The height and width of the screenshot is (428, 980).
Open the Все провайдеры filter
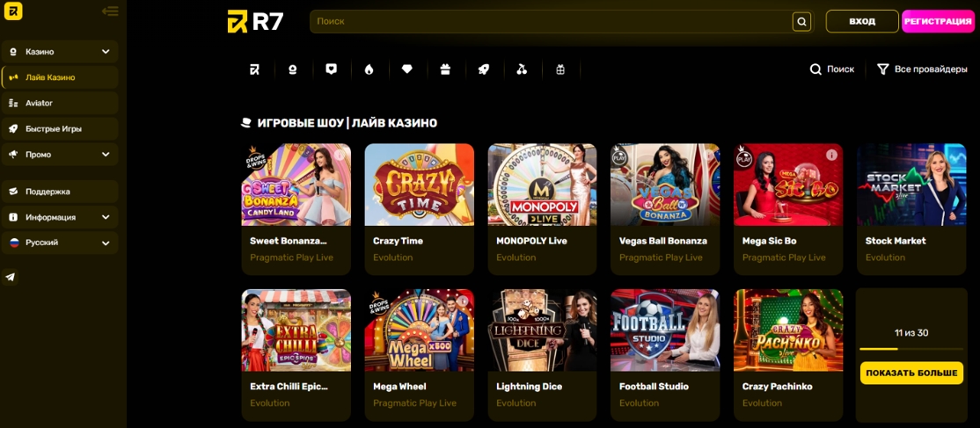(922, 69)
